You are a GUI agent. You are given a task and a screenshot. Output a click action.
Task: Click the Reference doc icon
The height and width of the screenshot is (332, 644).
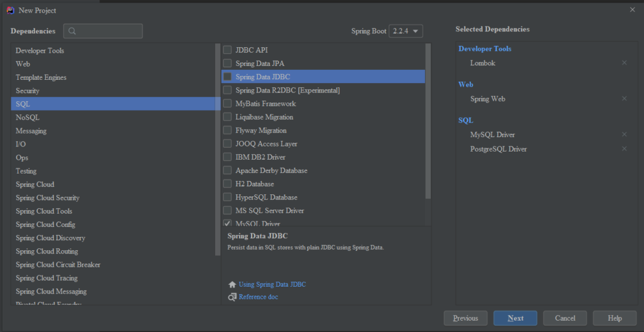coord(232,297)
